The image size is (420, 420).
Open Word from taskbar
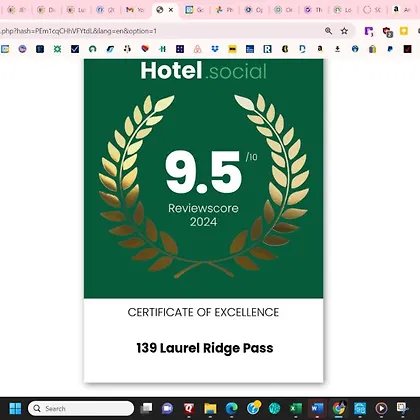pos(317,408)
